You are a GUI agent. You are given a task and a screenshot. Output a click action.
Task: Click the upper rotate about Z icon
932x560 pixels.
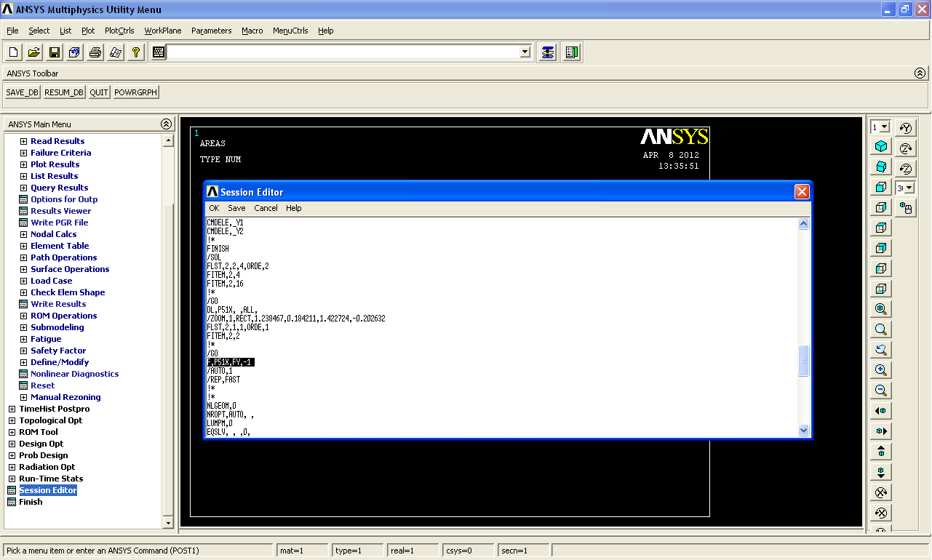[x=906, y=148]
